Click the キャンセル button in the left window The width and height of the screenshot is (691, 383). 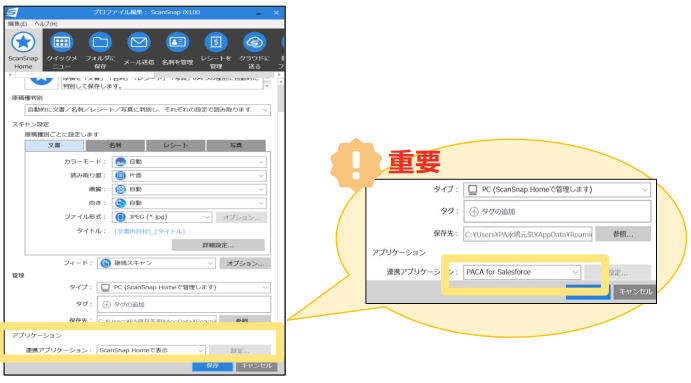pos(256,365)
